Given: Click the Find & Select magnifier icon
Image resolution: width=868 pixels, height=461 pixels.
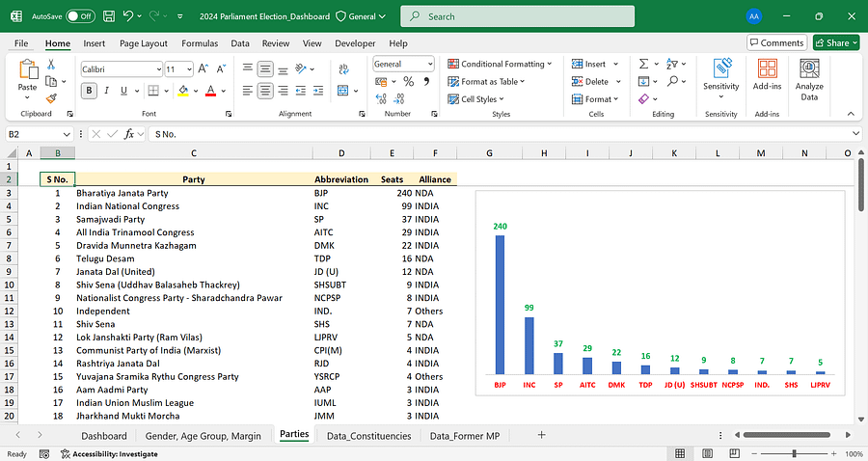Looking at the screenshot, I should [672, 81].
